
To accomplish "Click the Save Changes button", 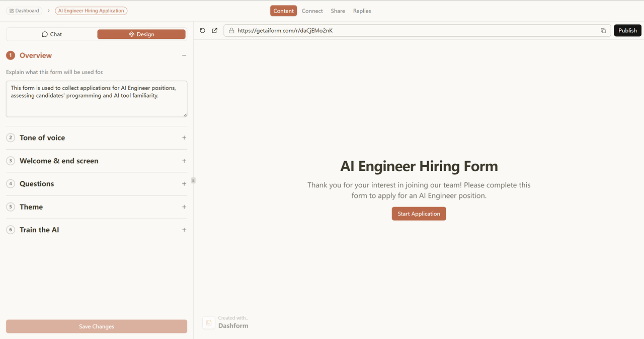I will [97, 326].
